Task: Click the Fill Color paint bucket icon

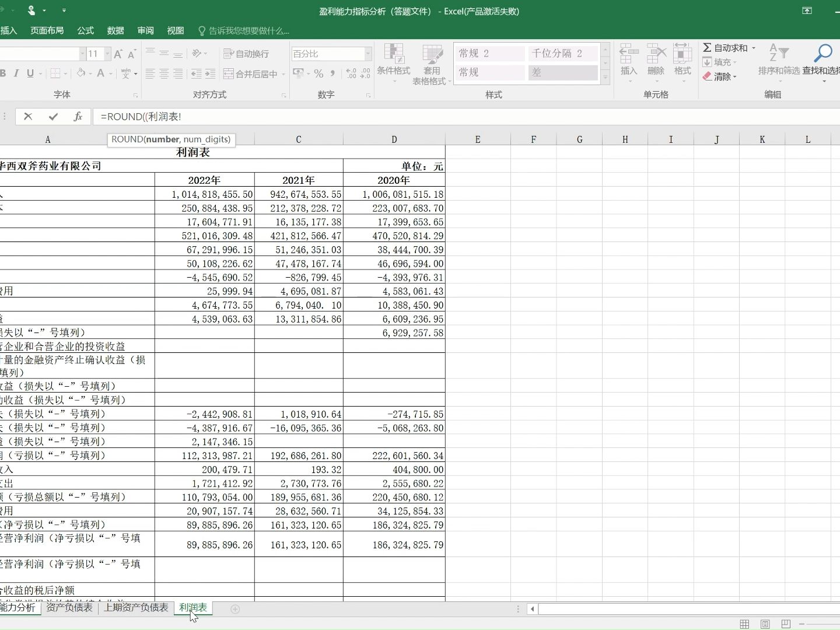Action: pos(81,73)
